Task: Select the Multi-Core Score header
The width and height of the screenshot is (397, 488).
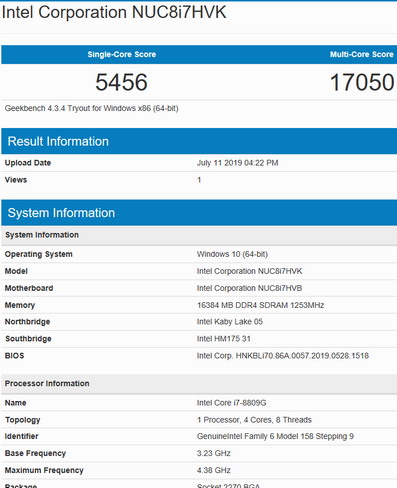Action: tap(362, 54)
